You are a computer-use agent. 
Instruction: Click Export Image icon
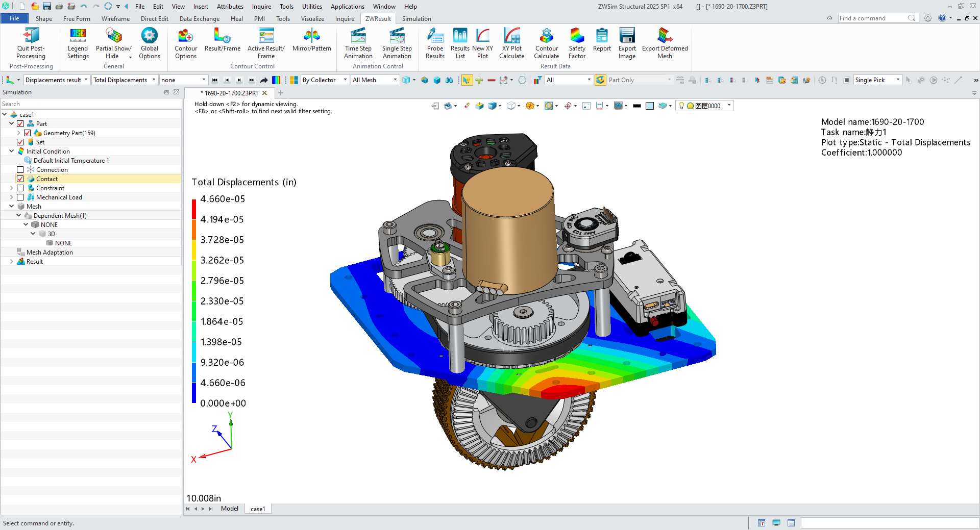point(627,35)
